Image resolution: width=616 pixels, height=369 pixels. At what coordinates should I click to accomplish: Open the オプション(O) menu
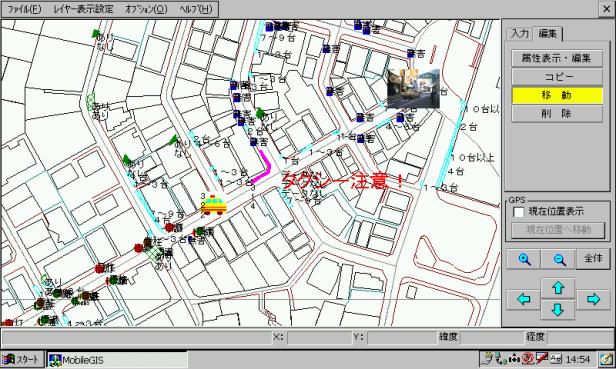pyautogui.click(x=146, y=9)
